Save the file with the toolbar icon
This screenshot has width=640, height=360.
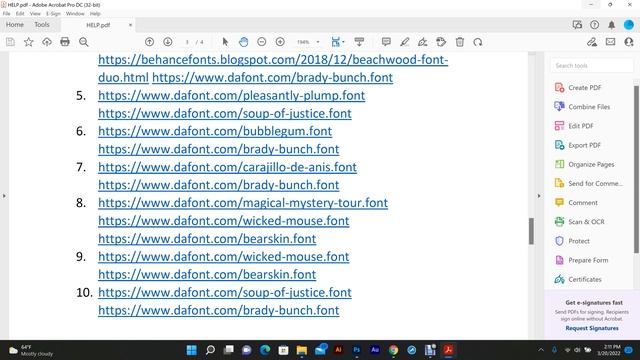10,42
